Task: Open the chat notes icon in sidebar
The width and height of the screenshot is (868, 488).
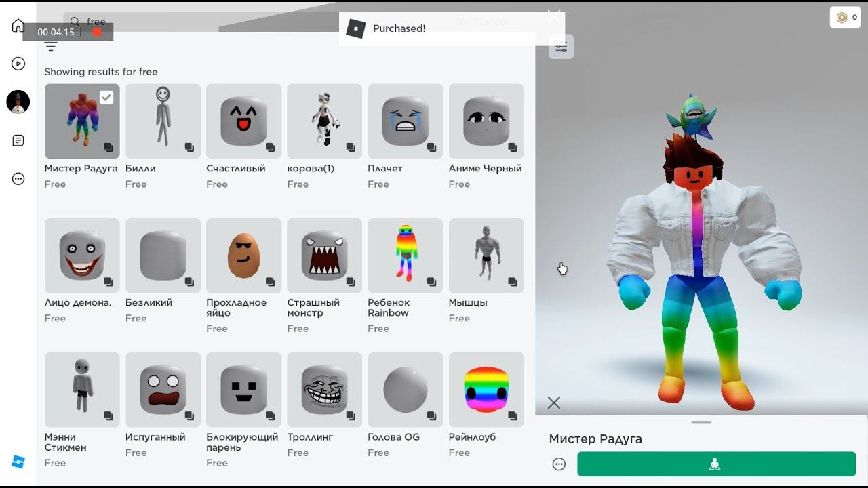Action: (18, 140)
